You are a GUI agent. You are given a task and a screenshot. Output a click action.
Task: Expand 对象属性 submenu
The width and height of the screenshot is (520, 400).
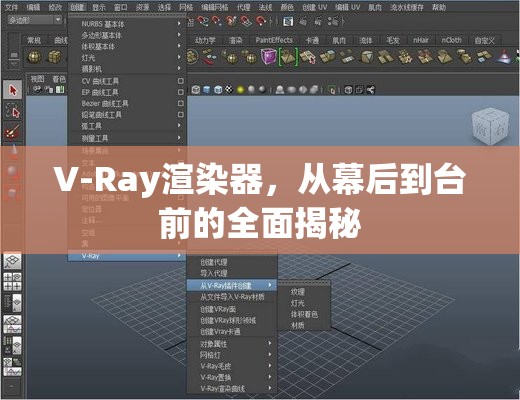[232, 344]
